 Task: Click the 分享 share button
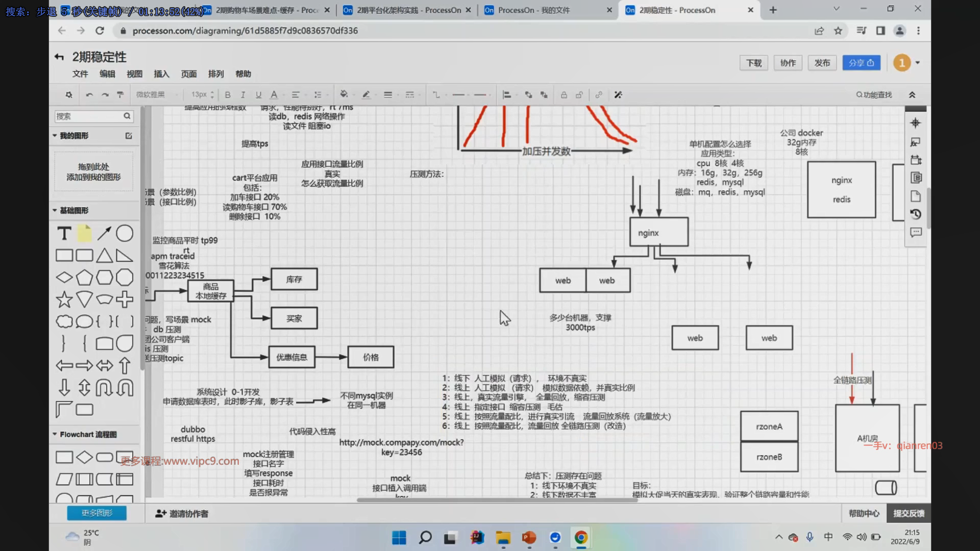(x=861, y=63)
